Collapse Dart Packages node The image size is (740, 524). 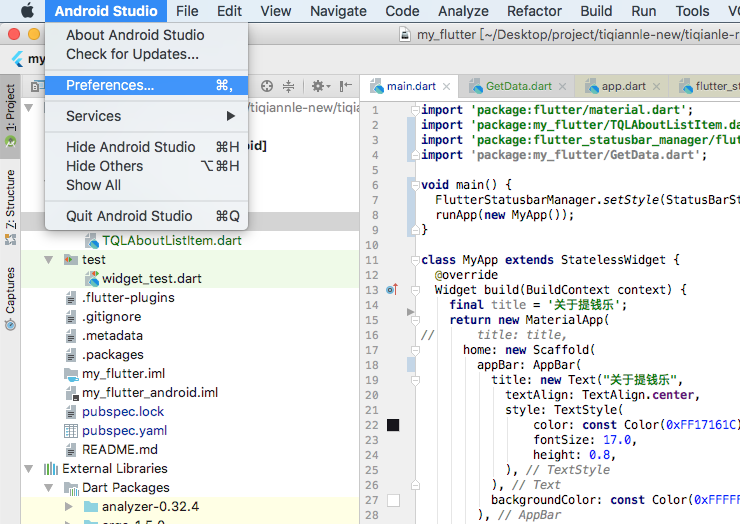point(48,488)
